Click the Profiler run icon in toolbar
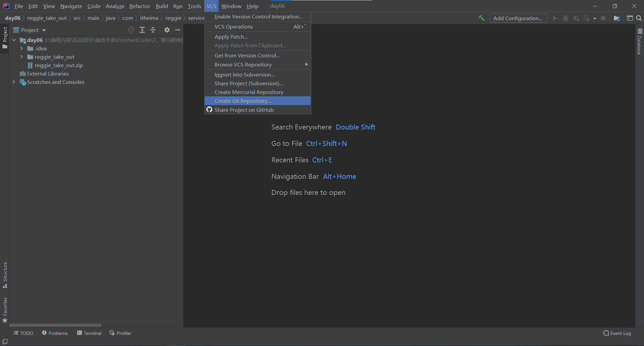The height and width of the screenshot is (346, 644). [587, 18]
